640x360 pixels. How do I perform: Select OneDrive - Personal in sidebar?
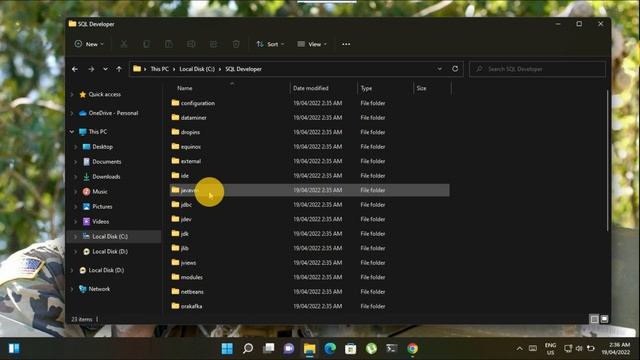click(113, 113)
